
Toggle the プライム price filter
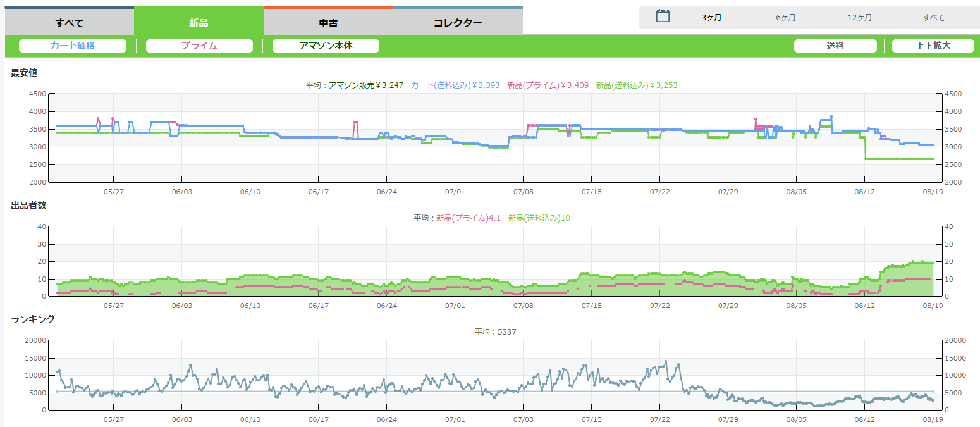point(199,46)
